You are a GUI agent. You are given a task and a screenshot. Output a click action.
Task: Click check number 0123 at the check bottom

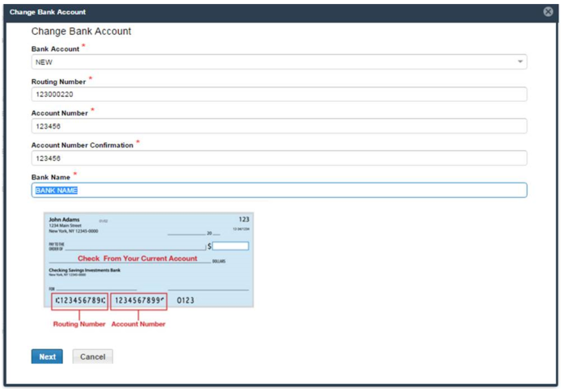(x=185, y=301)
